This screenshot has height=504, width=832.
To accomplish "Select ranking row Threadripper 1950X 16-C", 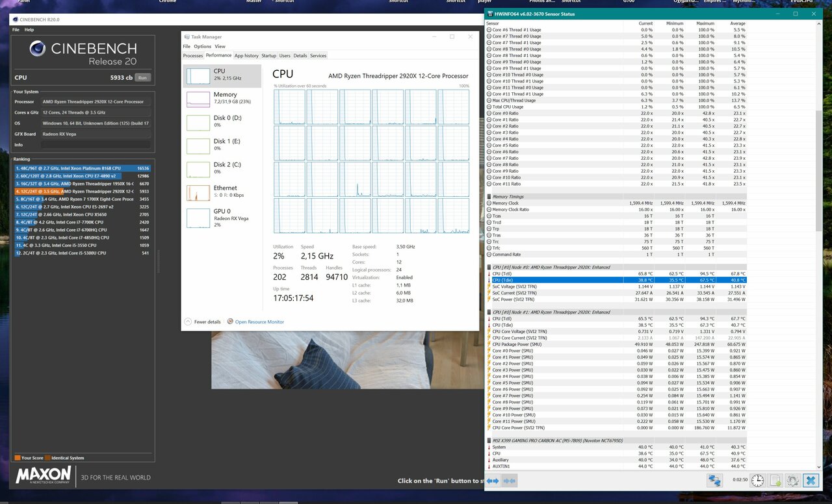I will [x=83, y=184].
